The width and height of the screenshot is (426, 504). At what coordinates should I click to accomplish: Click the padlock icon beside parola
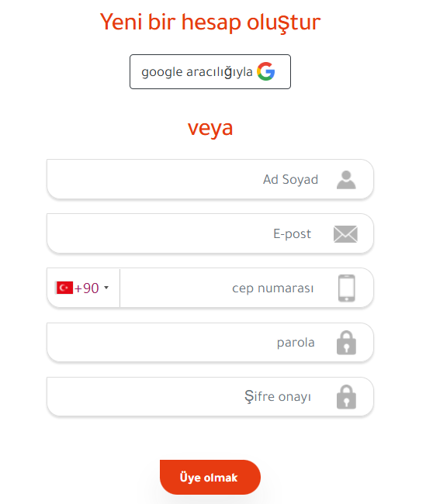pos(346,343)
